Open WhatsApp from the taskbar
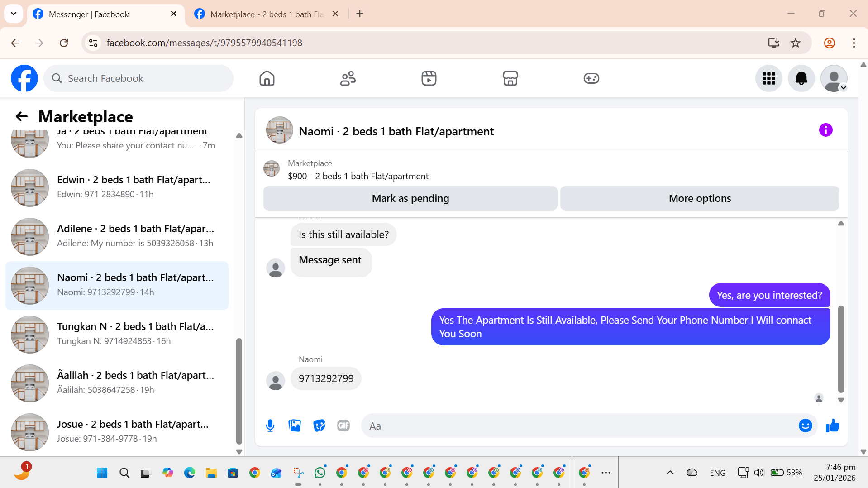 320,473
